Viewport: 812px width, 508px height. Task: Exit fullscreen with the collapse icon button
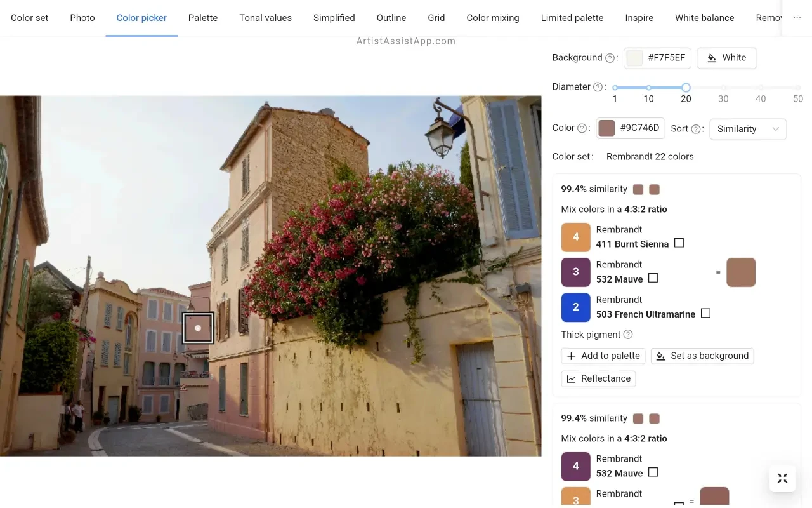point(783,478)
